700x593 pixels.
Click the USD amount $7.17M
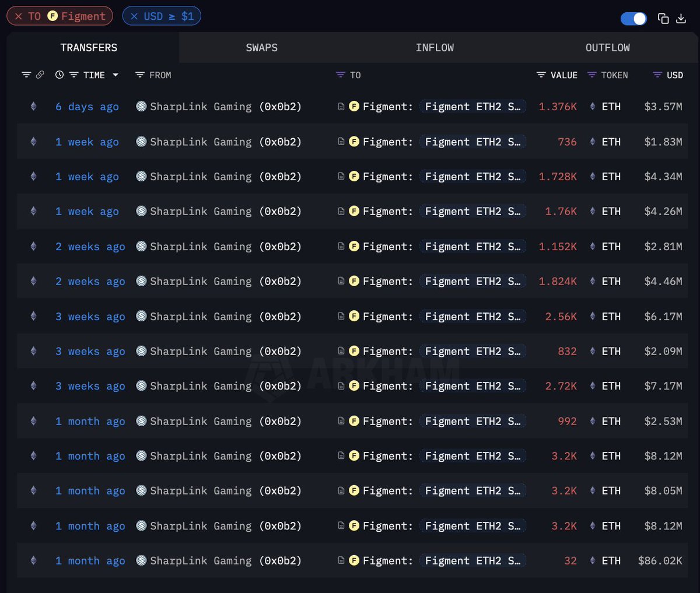(x=663, y=386)
